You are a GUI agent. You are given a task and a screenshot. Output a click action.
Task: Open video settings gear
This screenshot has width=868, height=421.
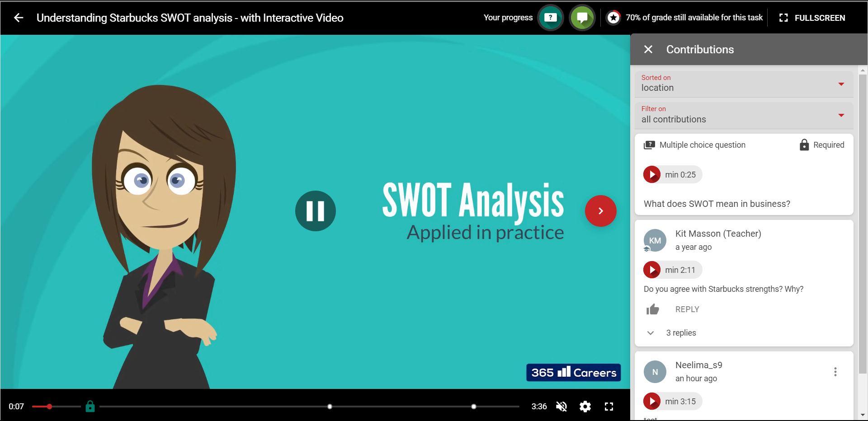[585, 407]
